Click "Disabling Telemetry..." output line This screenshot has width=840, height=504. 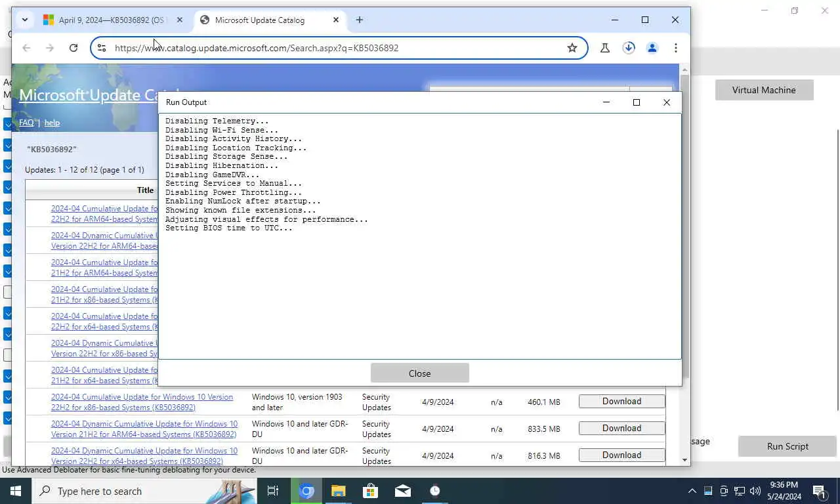point(217,121)
